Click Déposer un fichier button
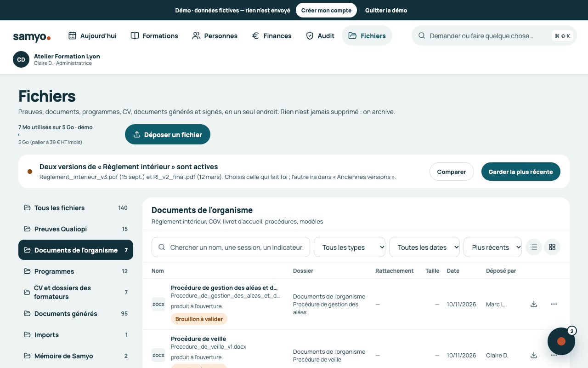Screen dimensions: 588x368 (x=168, y=134)
